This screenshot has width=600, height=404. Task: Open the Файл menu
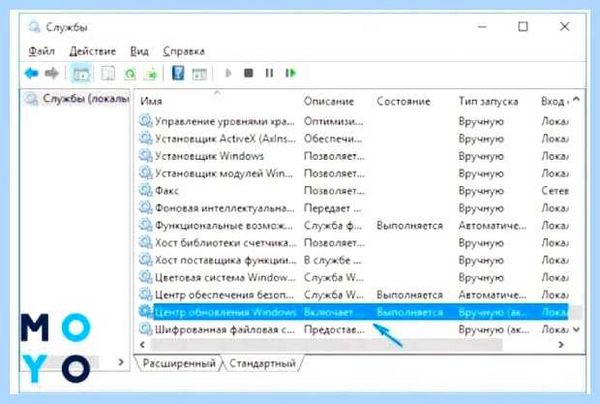(x=42, y=51)
